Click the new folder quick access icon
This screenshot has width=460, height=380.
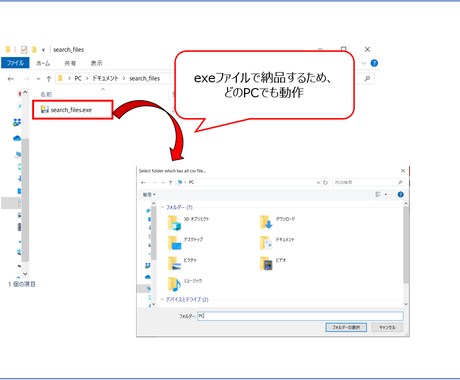click(34, 50)
